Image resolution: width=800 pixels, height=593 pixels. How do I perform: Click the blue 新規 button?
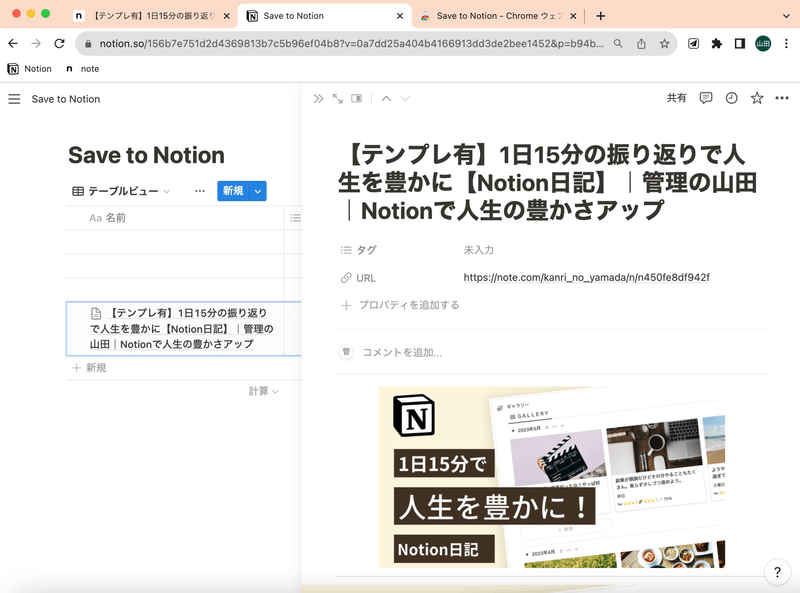[233, 191]
